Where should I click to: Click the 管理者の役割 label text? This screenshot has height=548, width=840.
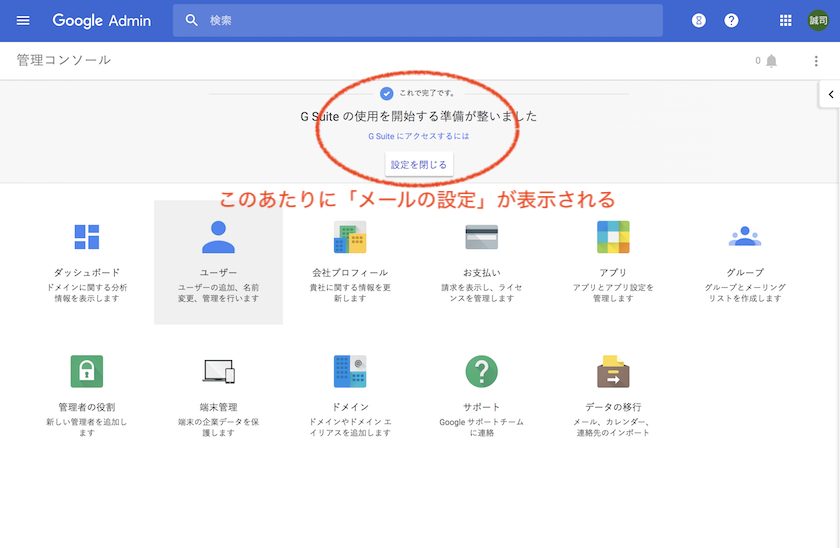point(87,407)
